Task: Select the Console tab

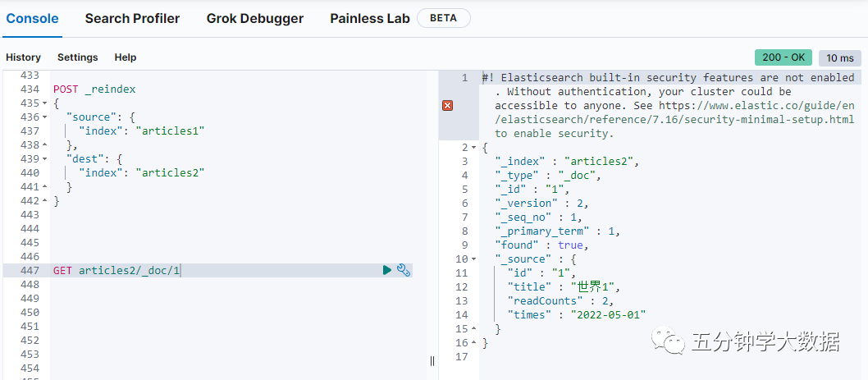Action: tap(33, 18)
